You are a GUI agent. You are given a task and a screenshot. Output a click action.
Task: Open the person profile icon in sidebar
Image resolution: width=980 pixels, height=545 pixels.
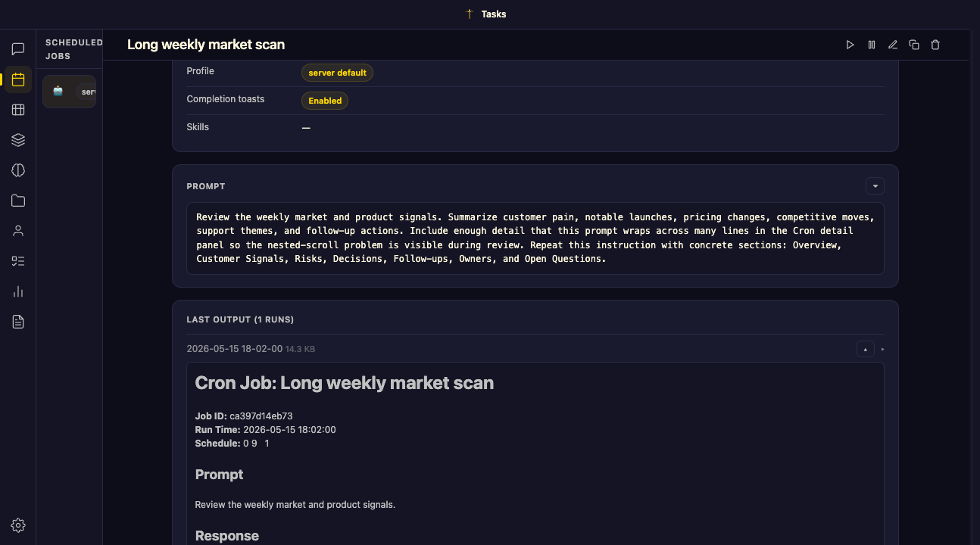click(18, 231)
